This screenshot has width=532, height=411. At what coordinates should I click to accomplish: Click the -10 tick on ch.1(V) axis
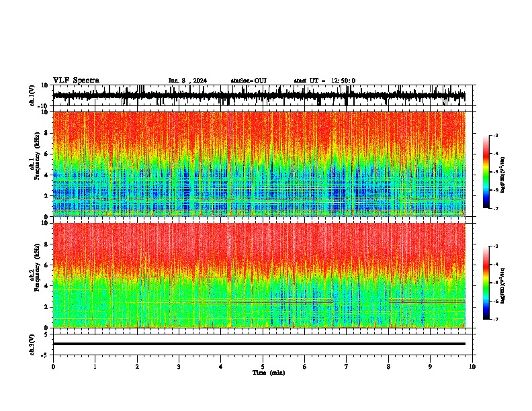43,106
